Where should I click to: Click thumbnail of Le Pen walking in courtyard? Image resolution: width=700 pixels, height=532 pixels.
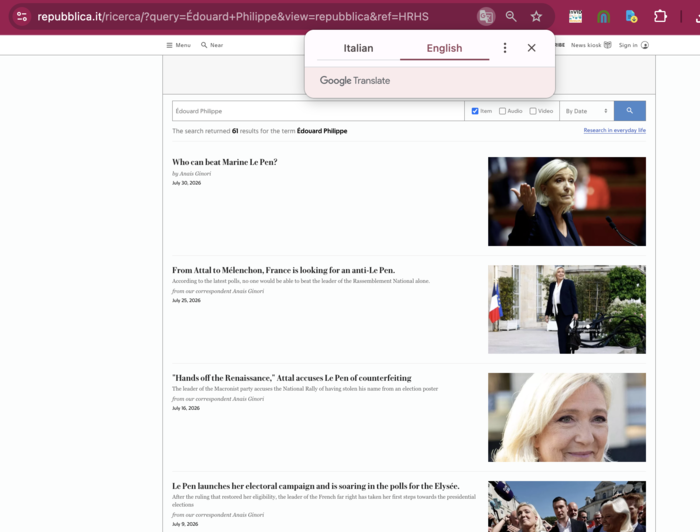point(567,309)
